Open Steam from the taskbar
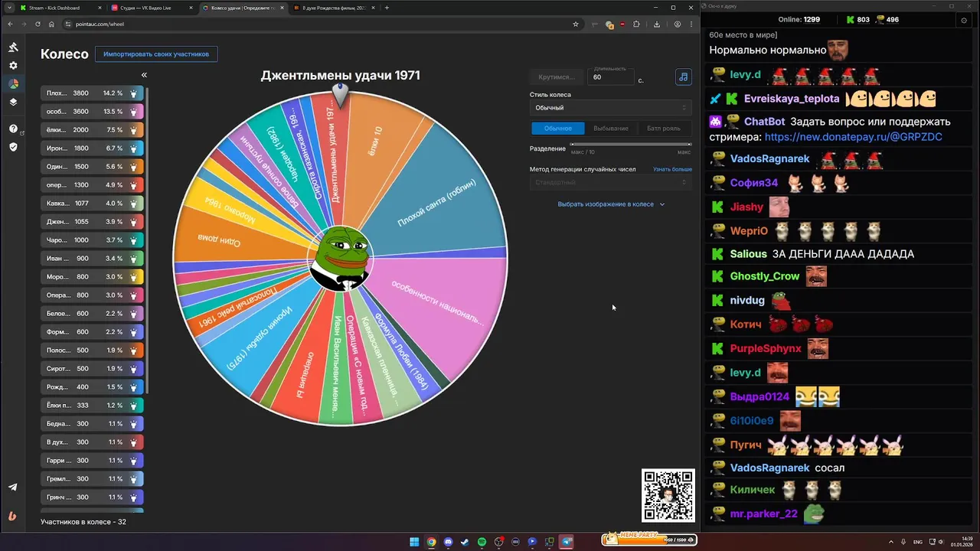Viewport: 980px width, 551px height. coord(465,542)
